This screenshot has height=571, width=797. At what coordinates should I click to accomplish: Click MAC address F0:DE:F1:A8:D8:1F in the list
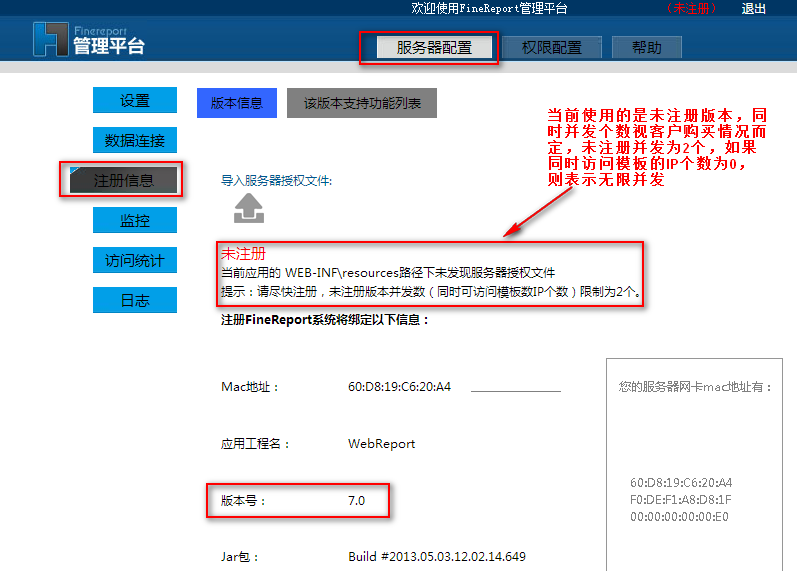[681, 500]
